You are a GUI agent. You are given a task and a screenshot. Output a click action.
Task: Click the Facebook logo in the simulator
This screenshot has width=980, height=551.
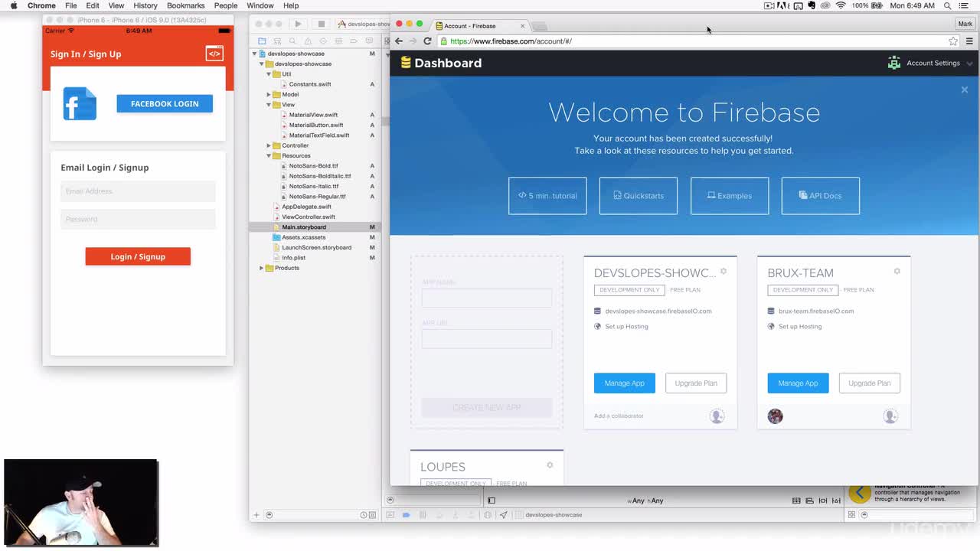(80, 103)
